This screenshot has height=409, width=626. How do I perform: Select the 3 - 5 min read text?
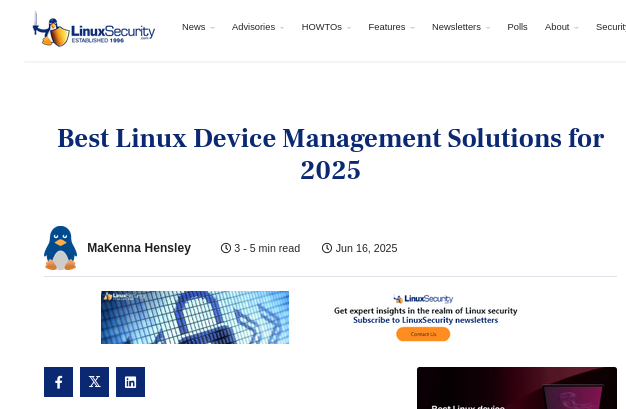[x=267, y=248]
